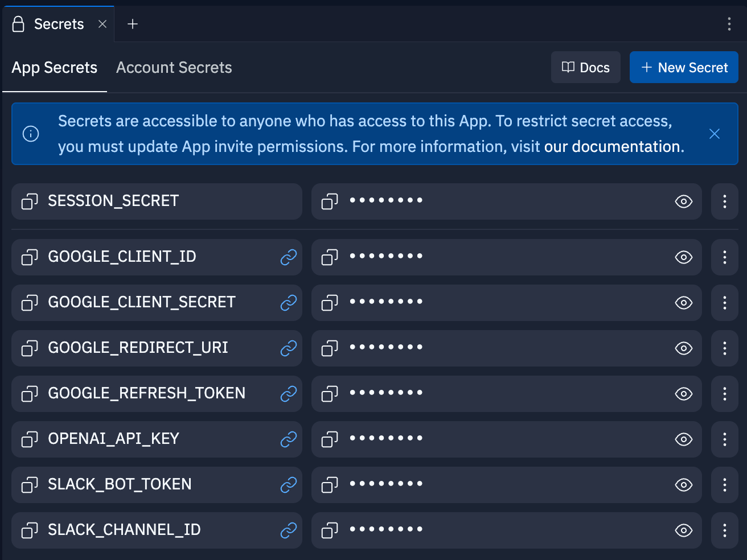Open the overflow menu at top right
The height and width of the screenshot is (560, 747).
click(x=729, y=24)
